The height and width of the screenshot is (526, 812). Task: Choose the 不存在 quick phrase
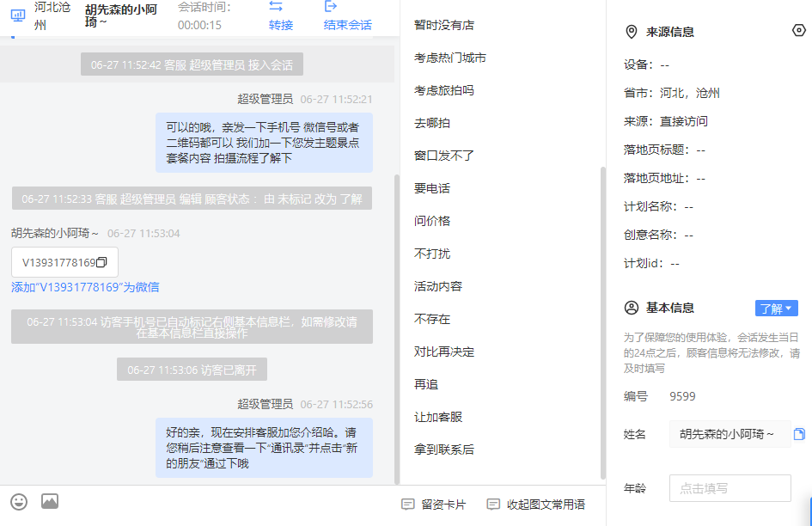point(432,319)
